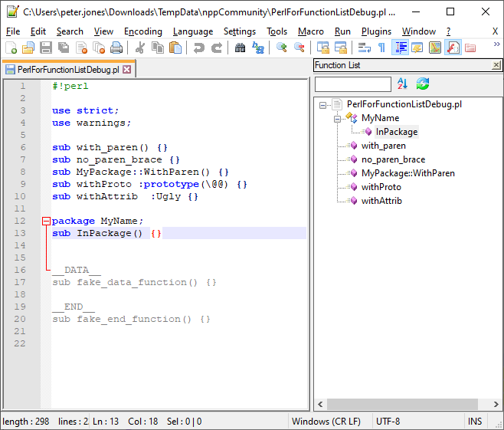
Task: Collapse the PerlForFunctionListDebug.pl tree root
Action: coord(322,105)
